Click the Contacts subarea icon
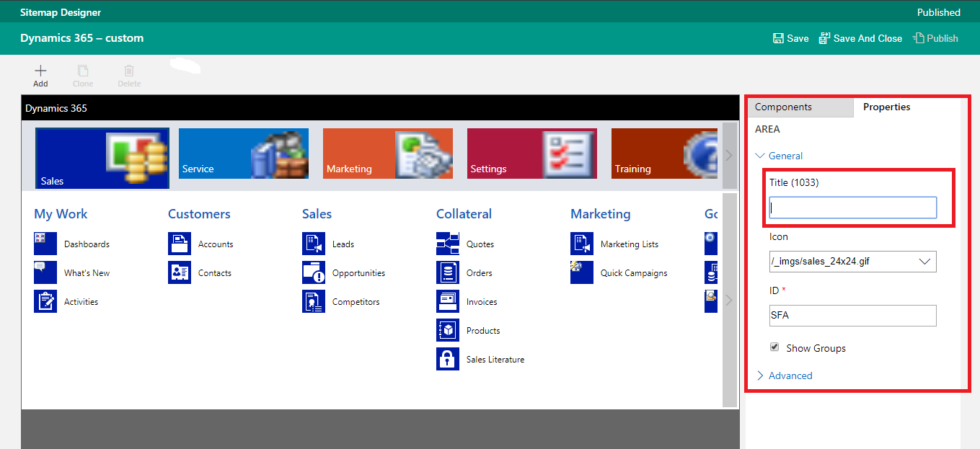Image resolution: width=980 pixels, height=449 pixels. click(180, 272)
